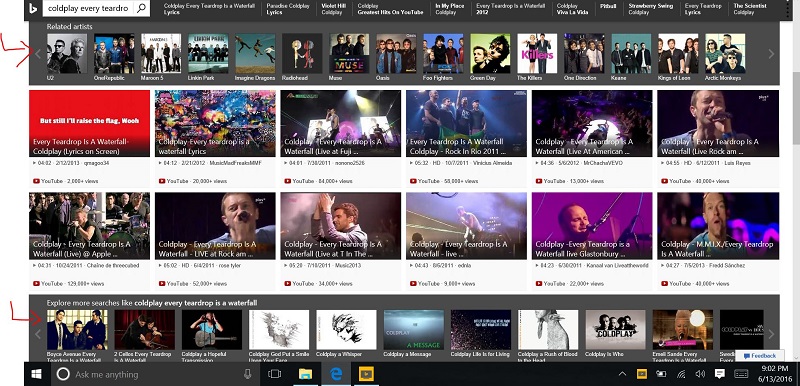
Task: Open Boyce Avenue Every Teardrop search thumbnail
Action: 77,330
